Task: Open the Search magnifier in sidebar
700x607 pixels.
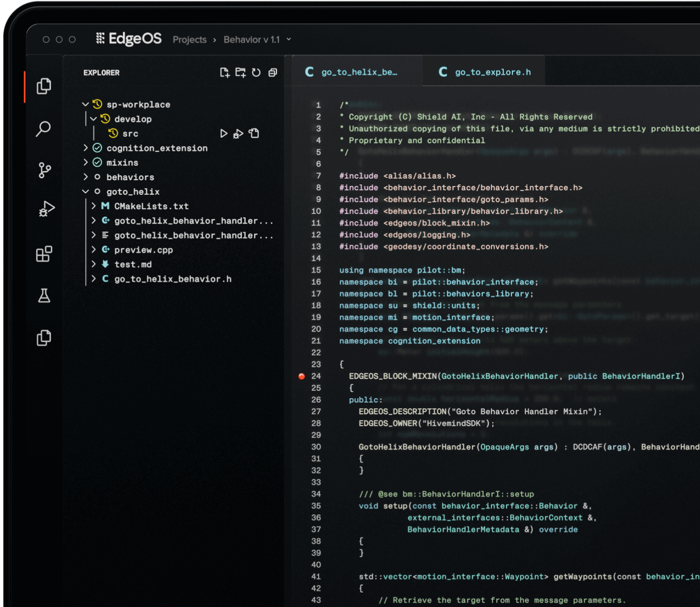Action: tap(44, 128)
